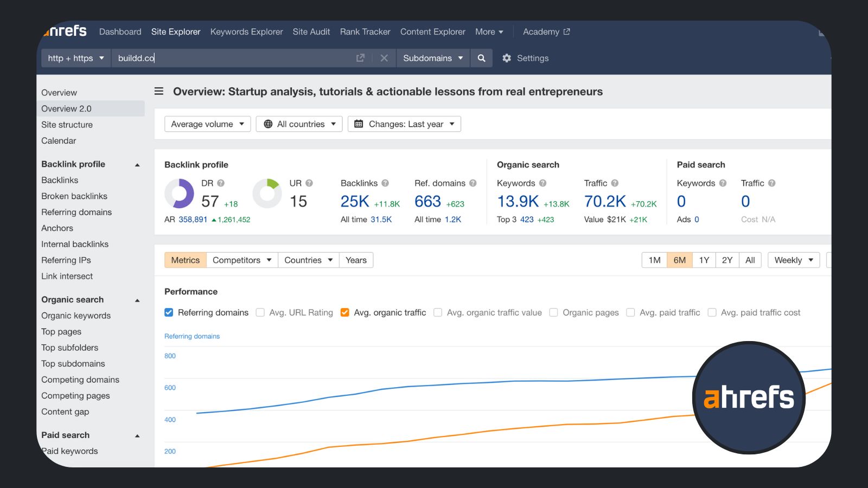868x488 pixels.
Task: Open the More menu in top navigation
Action: click(x=489, y=31)
